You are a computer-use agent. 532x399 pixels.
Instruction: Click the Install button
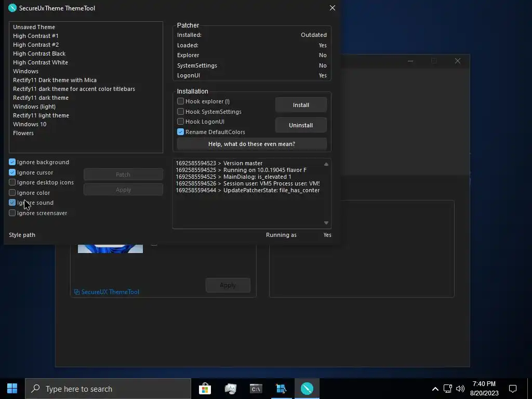pos(301,105)
